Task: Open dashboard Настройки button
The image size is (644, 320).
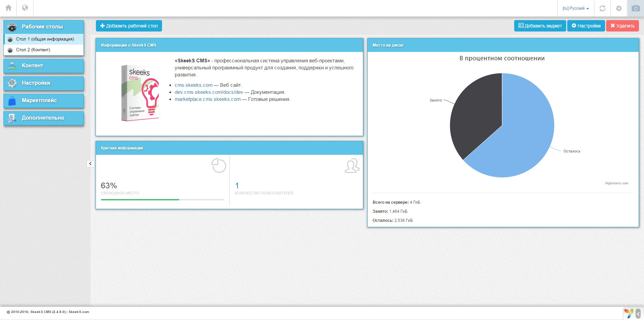Action: click(x=586, y=26)
